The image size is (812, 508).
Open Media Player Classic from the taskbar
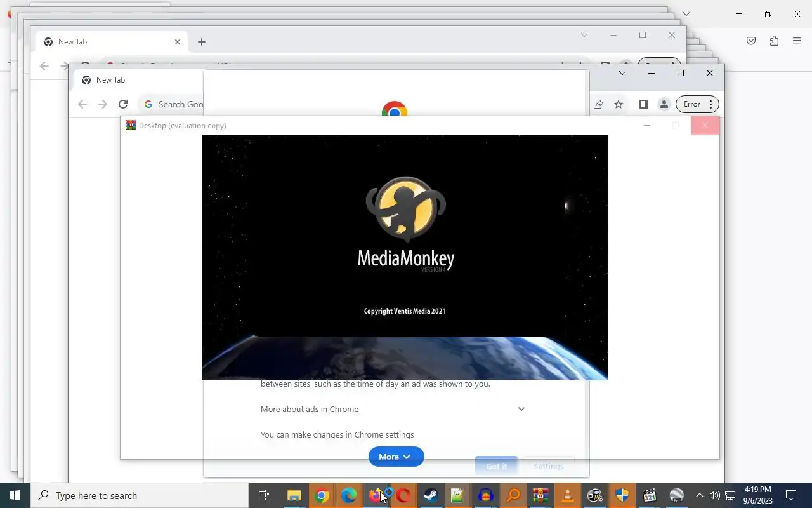(650, 495)
